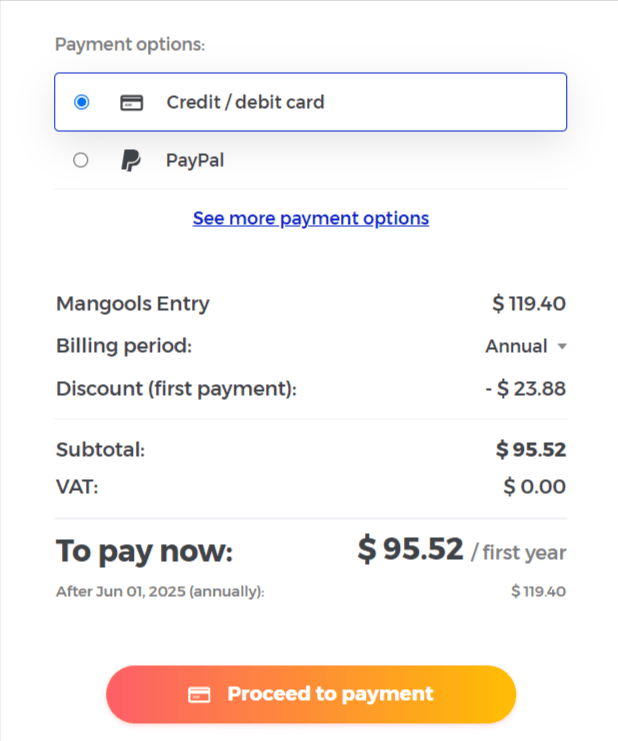Click the PayPal logo icon
The width and height of the screenshot is (618, 741).
point(131,160)
